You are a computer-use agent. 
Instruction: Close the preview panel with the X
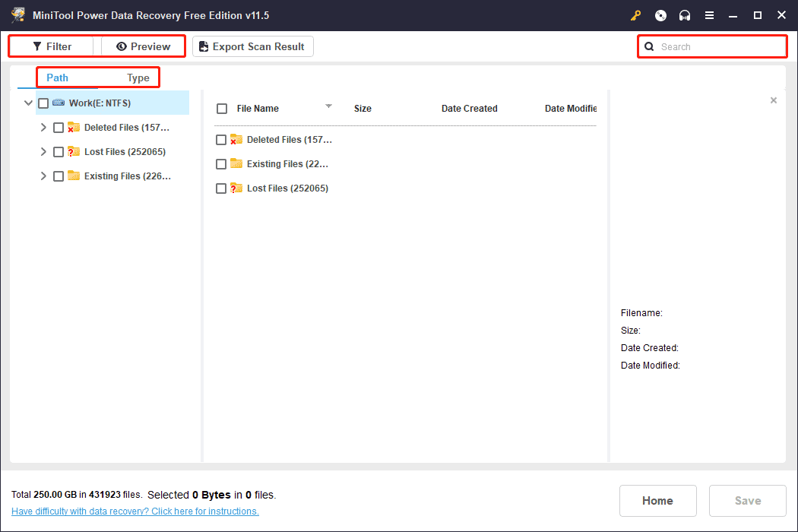(774, 100)
